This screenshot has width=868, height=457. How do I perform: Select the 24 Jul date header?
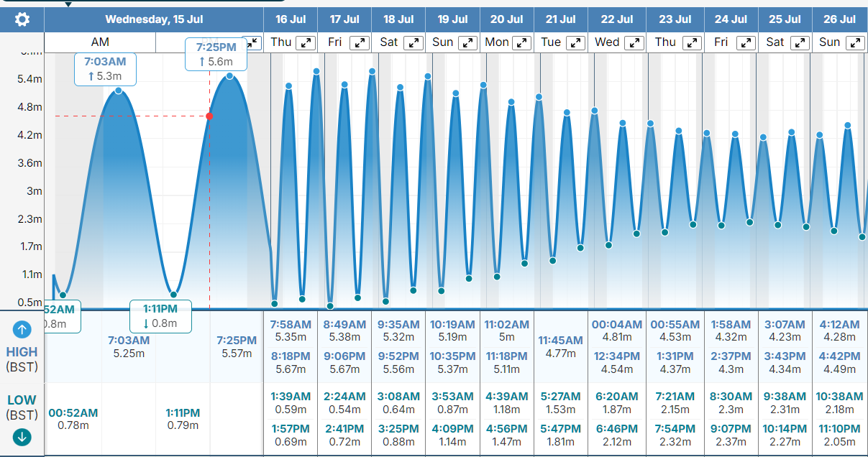[731, 19]
